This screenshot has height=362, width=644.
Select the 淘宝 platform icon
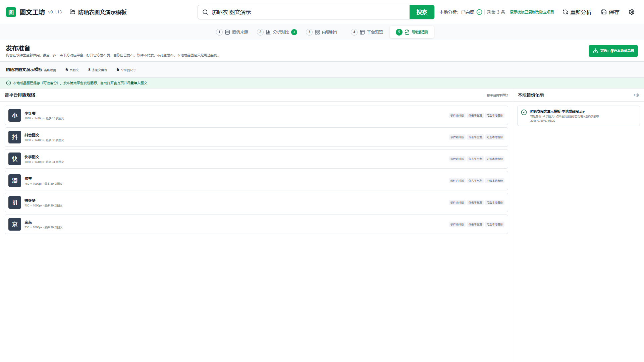[x=15, y=181]
